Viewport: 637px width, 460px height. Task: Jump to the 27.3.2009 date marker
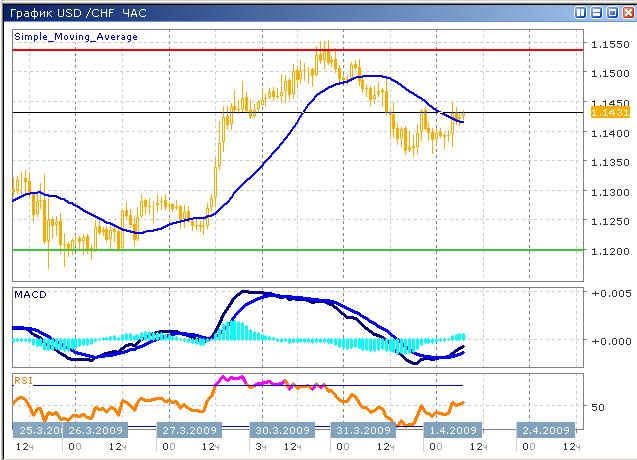point(190,430)
